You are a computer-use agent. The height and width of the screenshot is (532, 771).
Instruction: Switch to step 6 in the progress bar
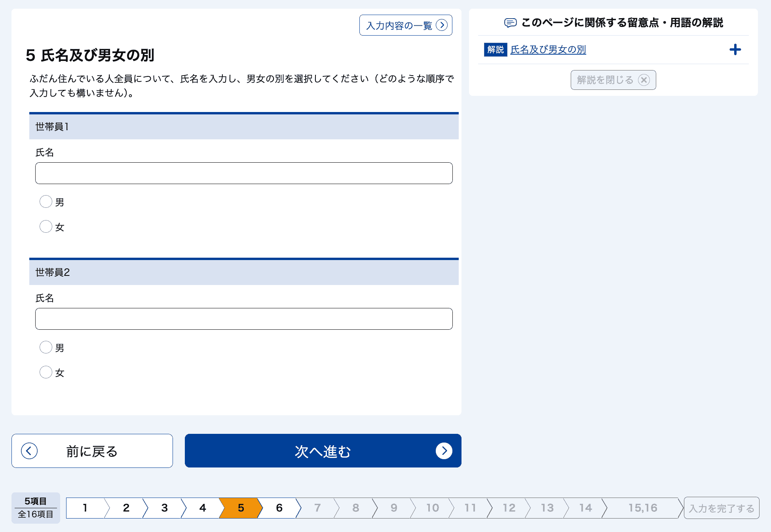coord(279,508)
